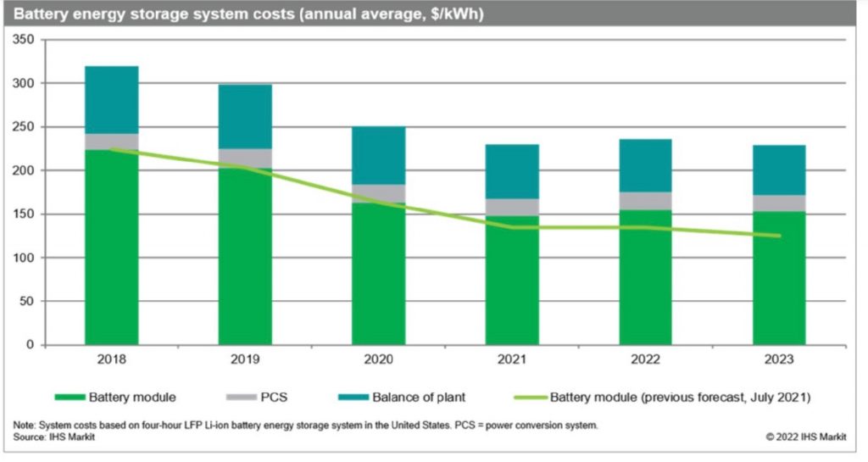Screen dimensions: 868x462
Task: Click the 2020 x-axis year label
Action: 378,359
